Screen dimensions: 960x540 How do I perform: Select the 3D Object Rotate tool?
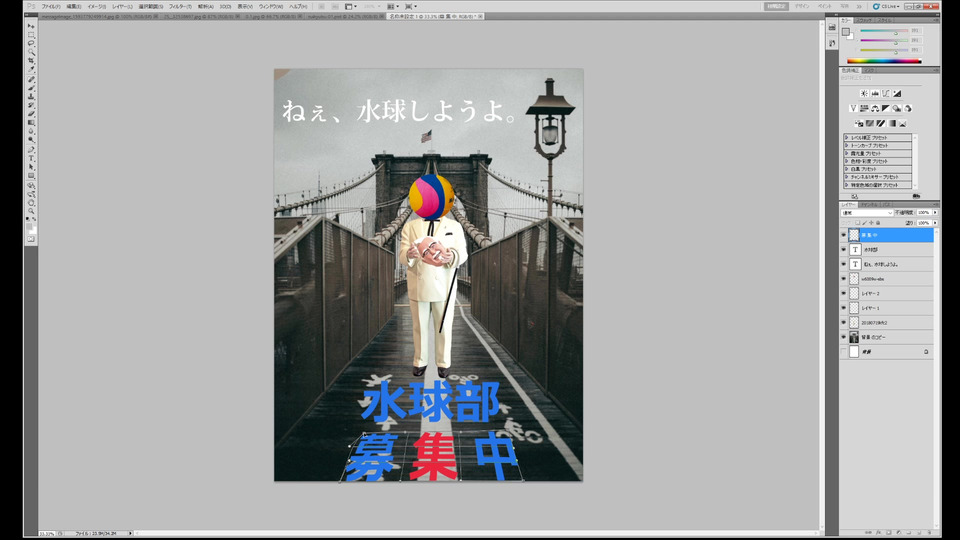click(x=31, y=186)
